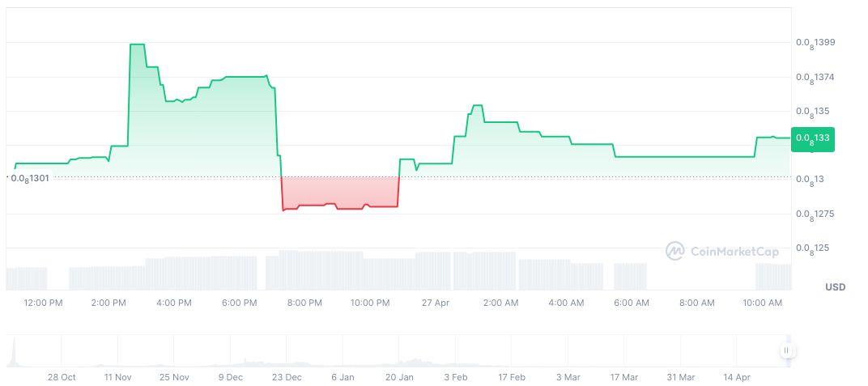
Task: Select the 27 Apr date label
Action: (435, 303)
